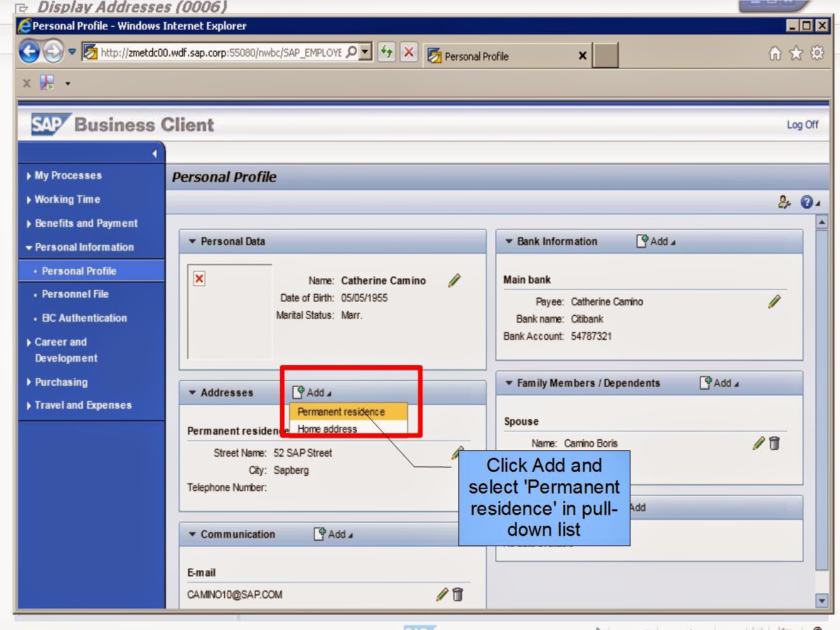Open Favorites star icon

796,53
